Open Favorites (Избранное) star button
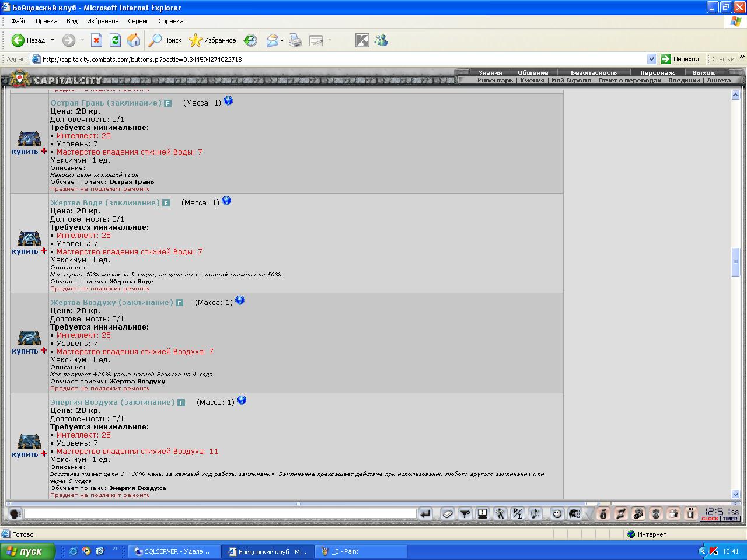Screen dimensions: 747x560 click(x=212, y=40)
